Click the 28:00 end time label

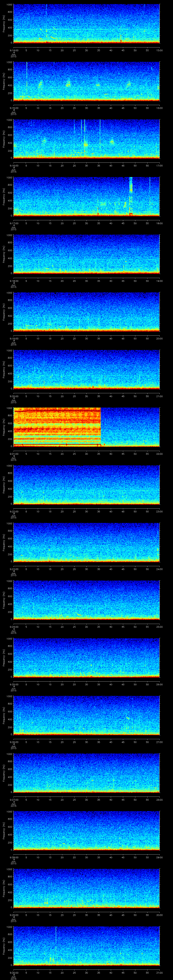coord(159,800)
